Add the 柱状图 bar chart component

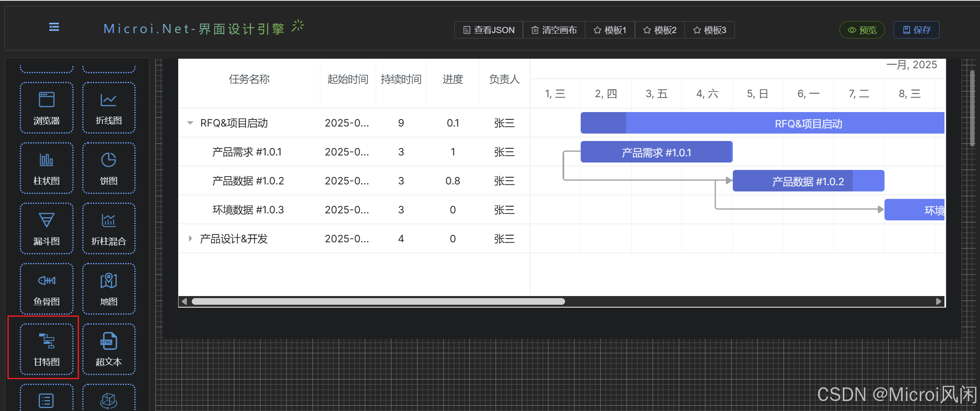click(47, 168)
